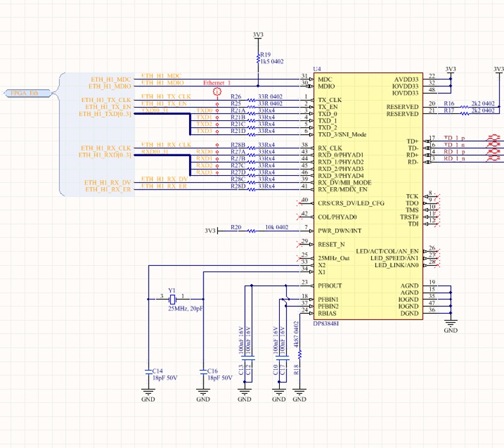Click the PWR_DWN/INT pin name
Viewport: 504px width, 448px height.
(x=340, y=231)
